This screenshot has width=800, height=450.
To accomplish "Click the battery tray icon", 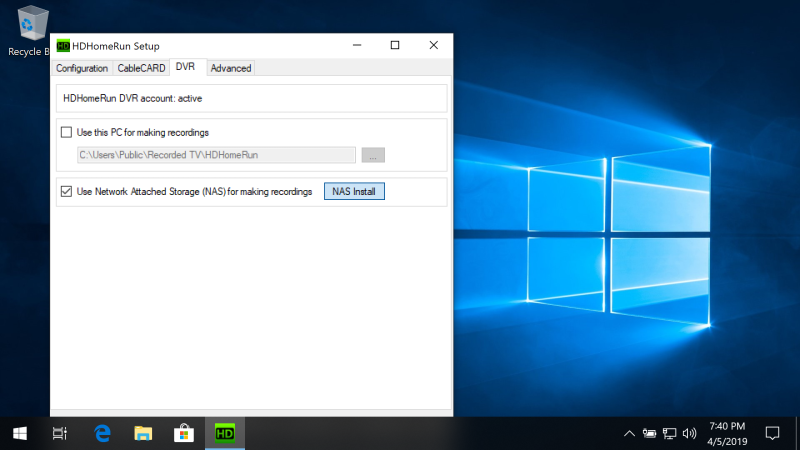I will coord(649,434).
